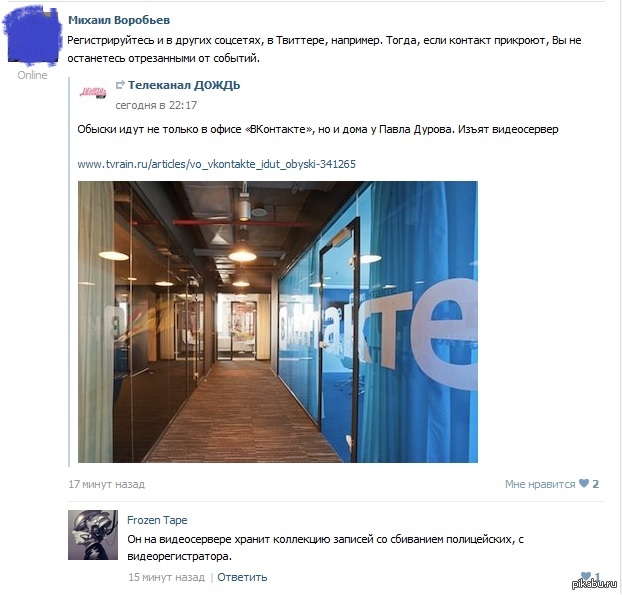Open Frozen Tape's avatar picture
622x595 pixels.
[x=93, y=535]
